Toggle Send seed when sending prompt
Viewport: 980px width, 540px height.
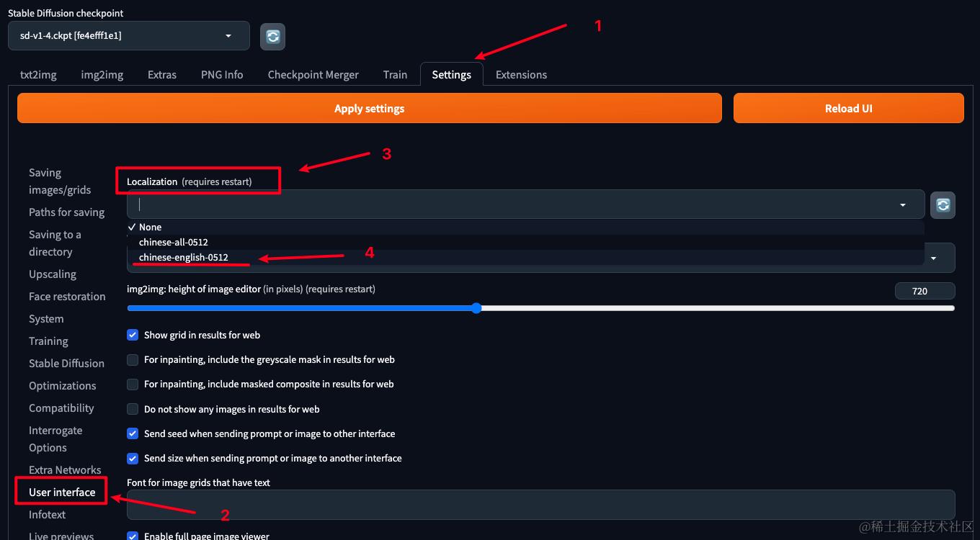coord(133,433)
